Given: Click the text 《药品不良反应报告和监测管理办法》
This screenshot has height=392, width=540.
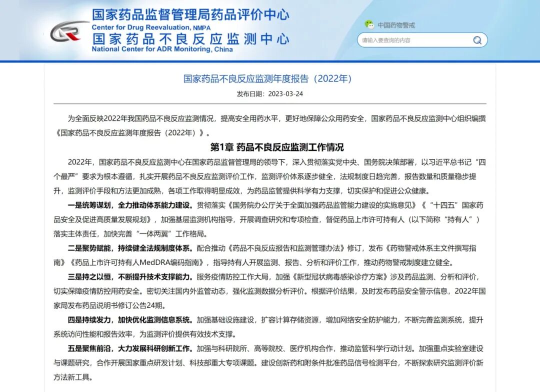Looking at the screenshot, I should [285, 248].
